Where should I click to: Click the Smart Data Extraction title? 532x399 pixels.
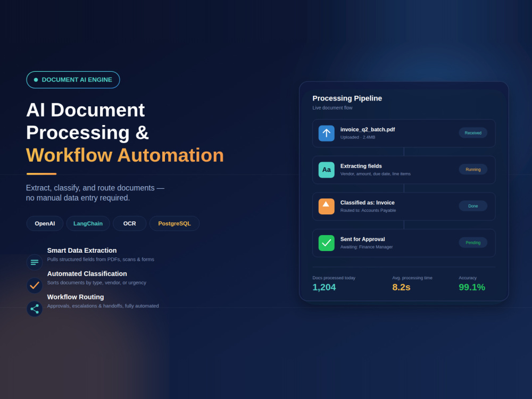pyautogui.click(x=82, y=251)
